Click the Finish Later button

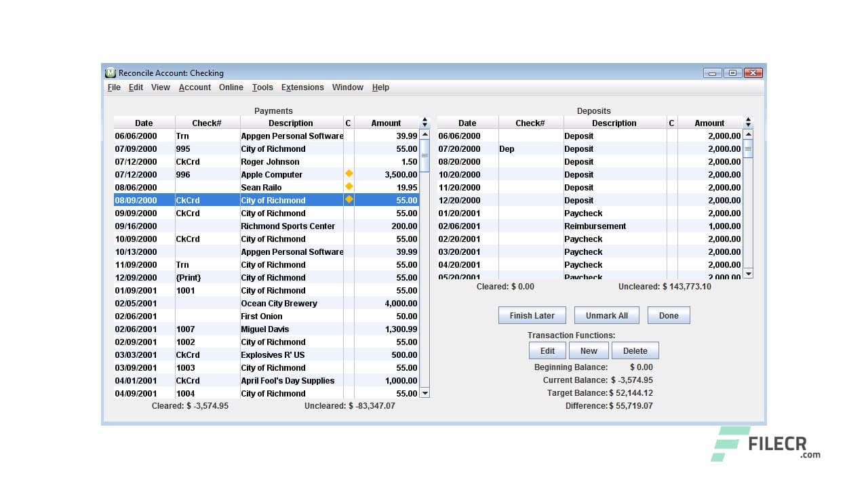click(532, 316)
